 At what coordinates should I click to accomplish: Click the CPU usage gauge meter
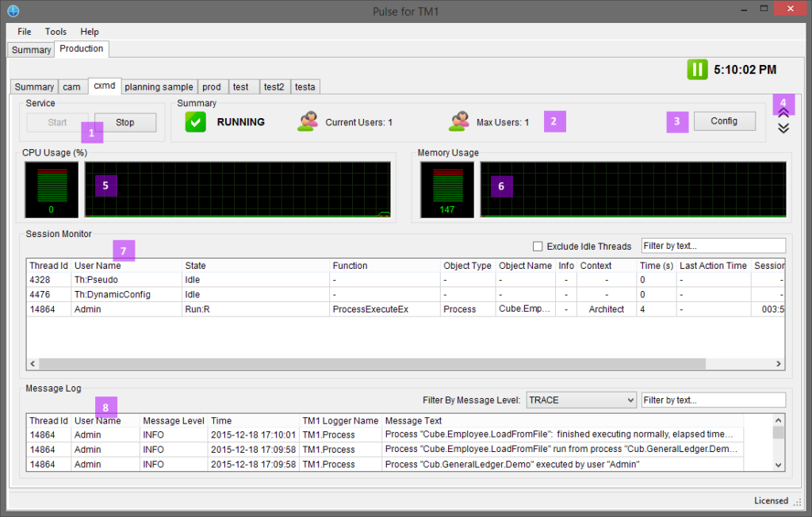click(52, 190)
